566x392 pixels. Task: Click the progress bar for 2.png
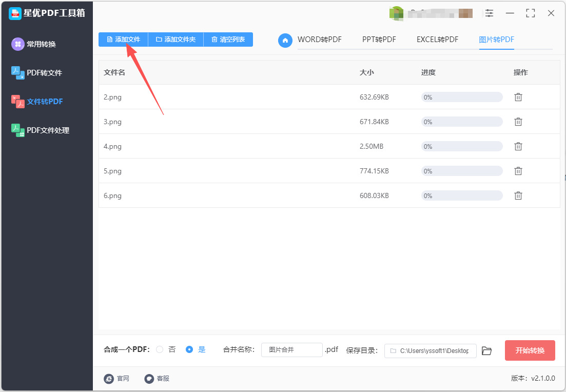click(462, 97)
